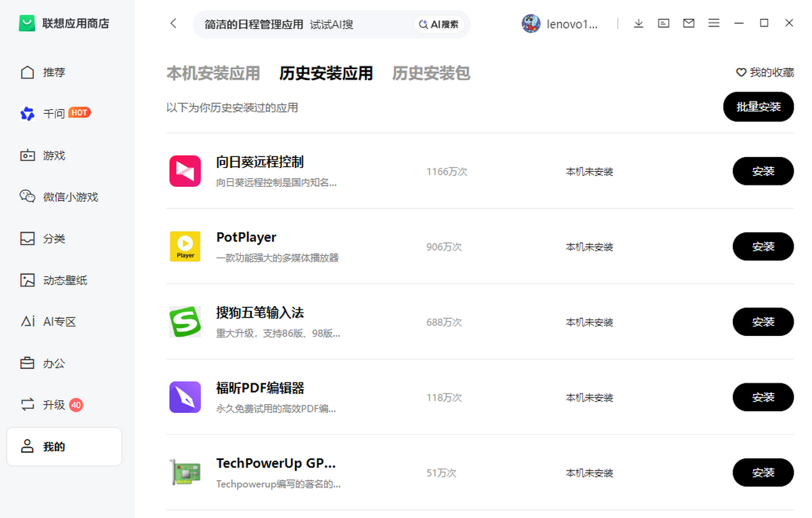The height and width of the screenshot is (518, 812).
Task: Open 我的收藏 favorites link
Action: [x=765, y=72]
